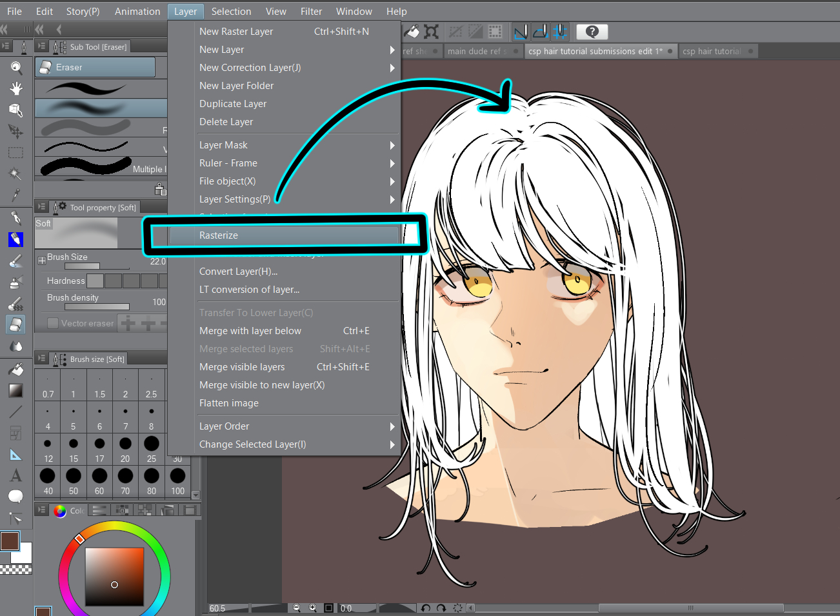Select the Eyedropper tool
The image size is (840, 616).
[16, 195]
